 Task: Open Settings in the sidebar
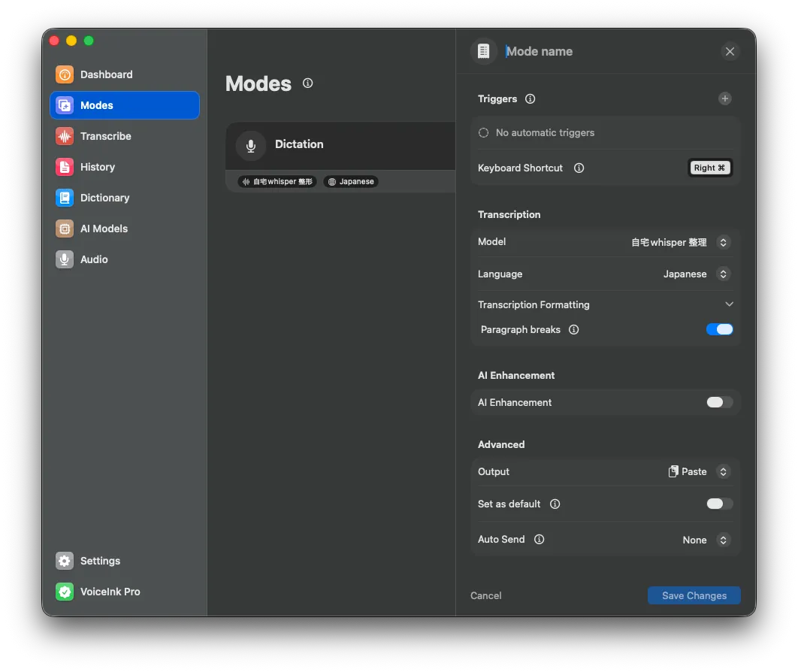pyautogui.click(x=125, y=561)
